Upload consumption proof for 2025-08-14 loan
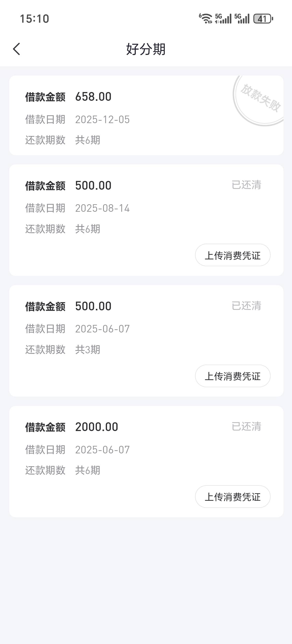Screen dimensions: 292x644 233,255
